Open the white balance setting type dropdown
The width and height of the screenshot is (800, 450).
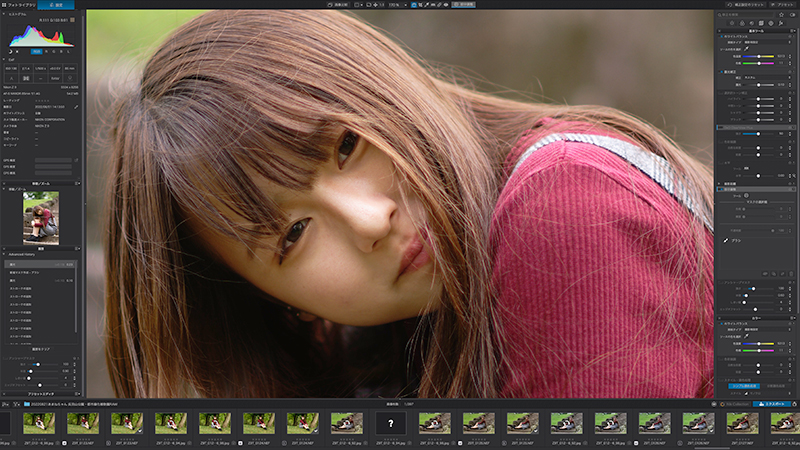point(767,42)
